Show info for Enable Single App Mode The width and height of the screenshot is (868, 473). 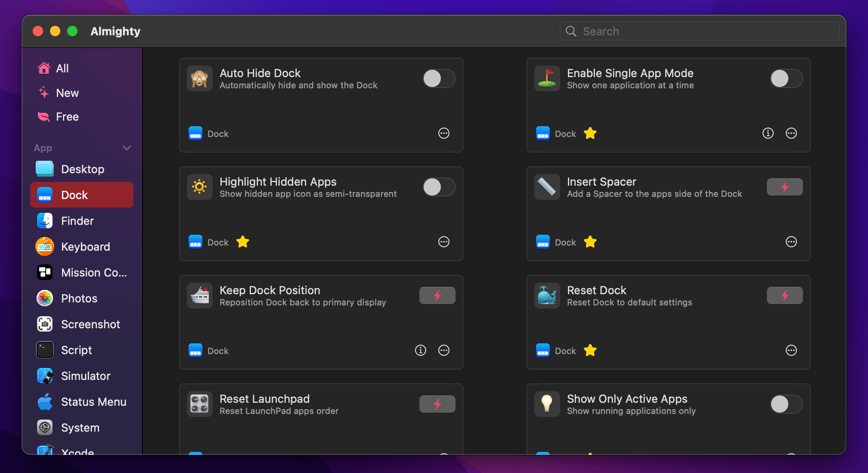(768, 133)
